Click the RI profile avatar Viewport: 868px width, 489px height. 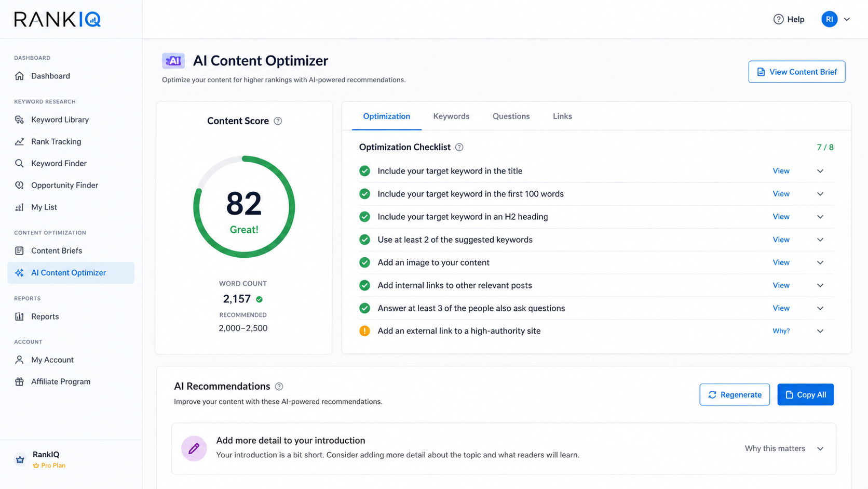point(830,19)
